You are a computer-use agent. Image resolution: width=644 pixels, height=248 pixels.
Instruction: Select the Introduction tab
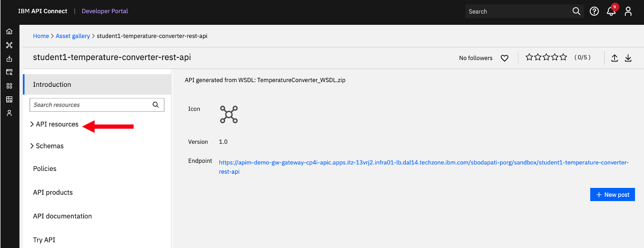coord(97,85)
